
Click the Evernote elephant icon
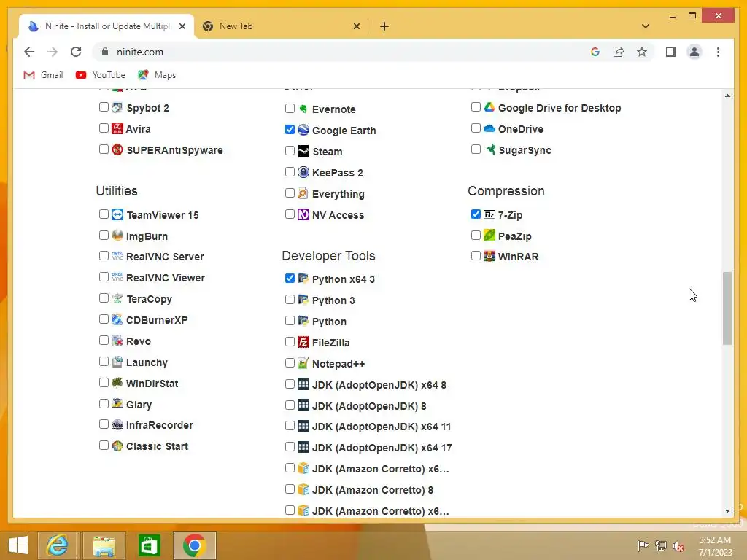click(303, 109)
